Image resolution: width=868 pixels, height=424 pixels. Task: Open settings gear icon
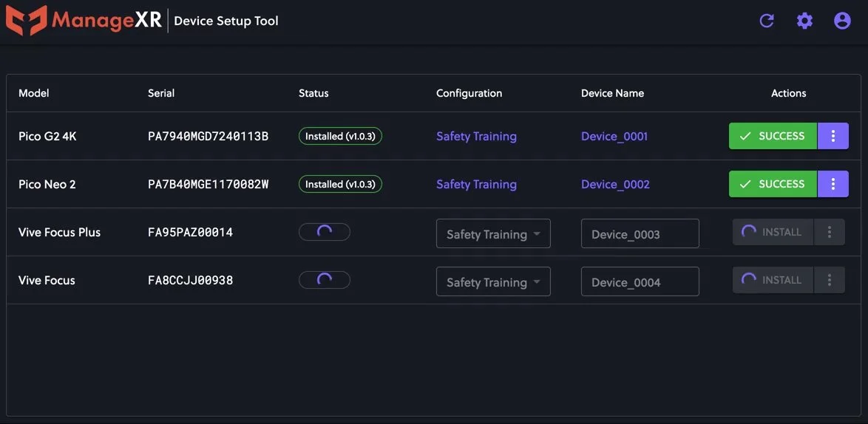804,21
